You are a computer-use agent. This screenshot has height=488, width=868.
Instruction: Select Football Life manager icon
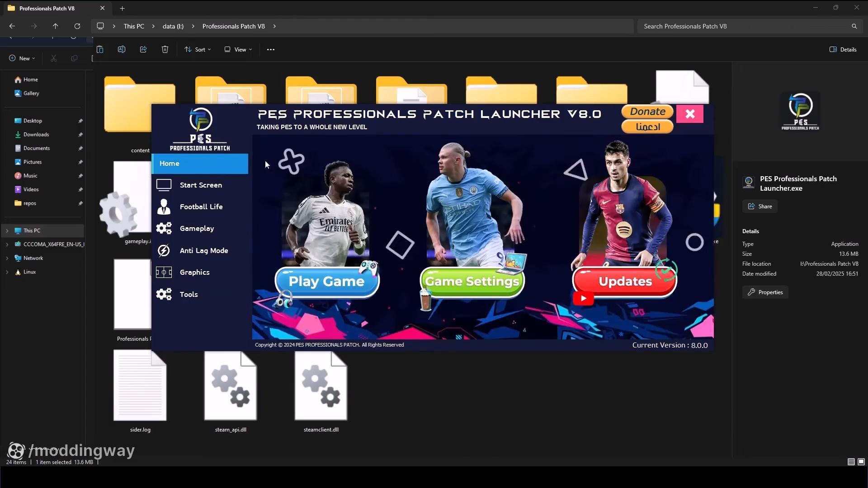[x=164, y=206]
